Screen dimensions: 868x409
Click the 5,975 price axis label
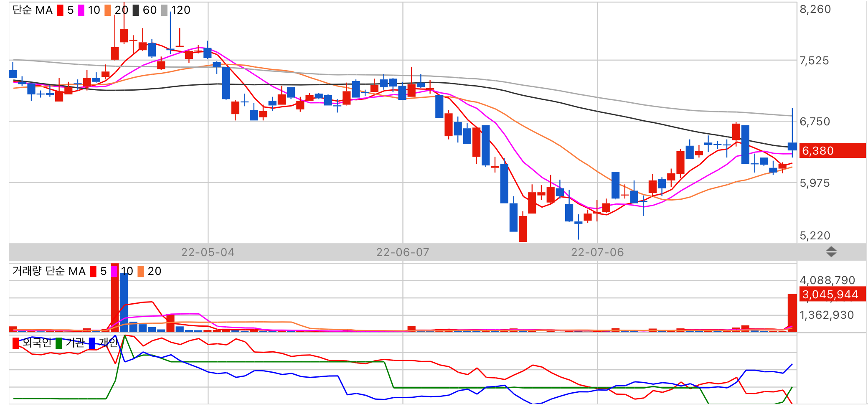click(x=815, y=183)
